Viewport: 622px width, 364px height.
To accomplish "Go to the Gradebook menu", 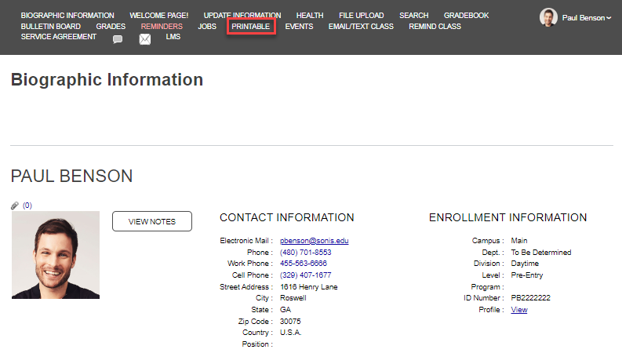I will [x=466, y=16].
